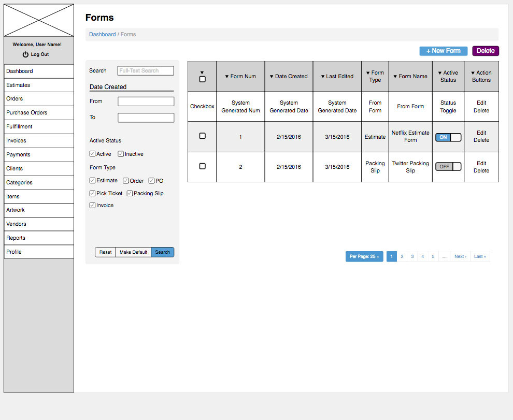Viewport: 513px width, 420px height.
Task: Click the logo placeholder image
Action: pos(39,21)
